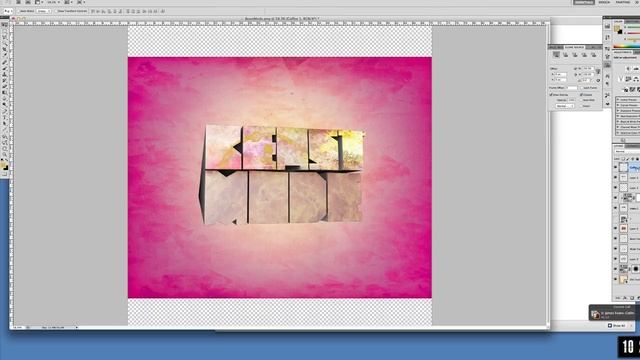The image size is (640, 360).
Task: Select the Brush tool
Action: pyautogui.click(x=4, y=69)
